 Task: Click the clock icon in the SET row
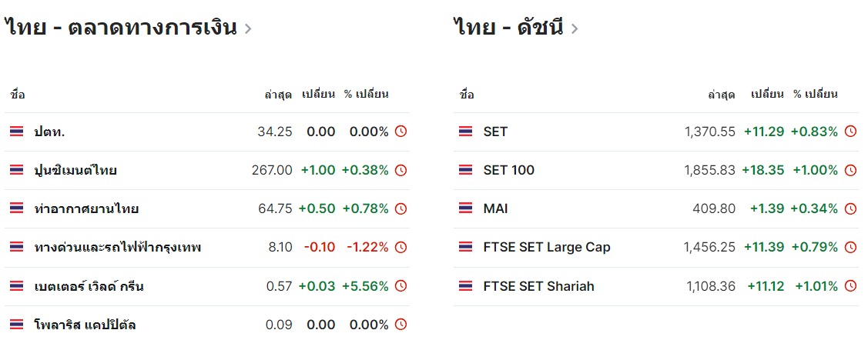(850, 132)
